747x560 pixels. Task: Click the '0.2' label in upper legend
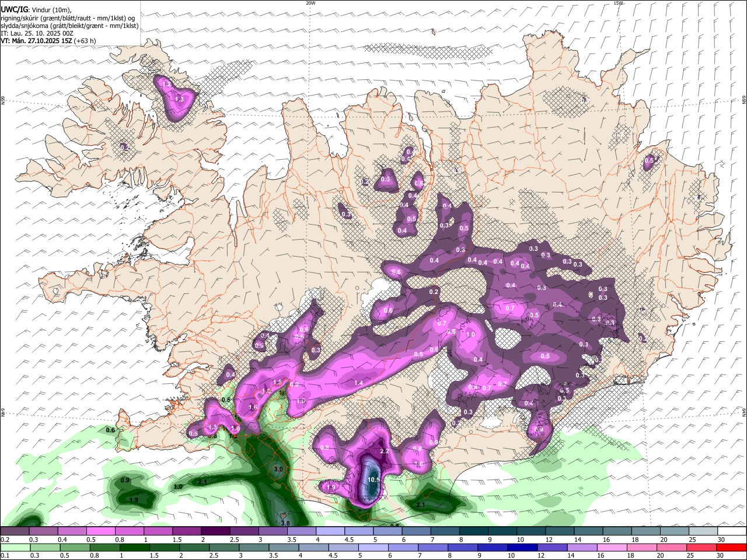5,540
